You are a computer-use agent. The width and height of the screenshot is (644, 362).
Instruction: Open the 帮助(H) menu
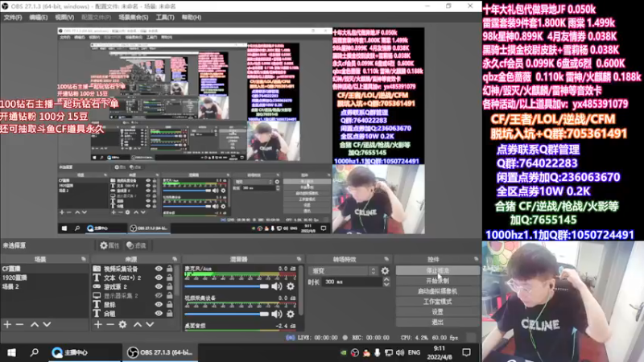tap(192, 18)
